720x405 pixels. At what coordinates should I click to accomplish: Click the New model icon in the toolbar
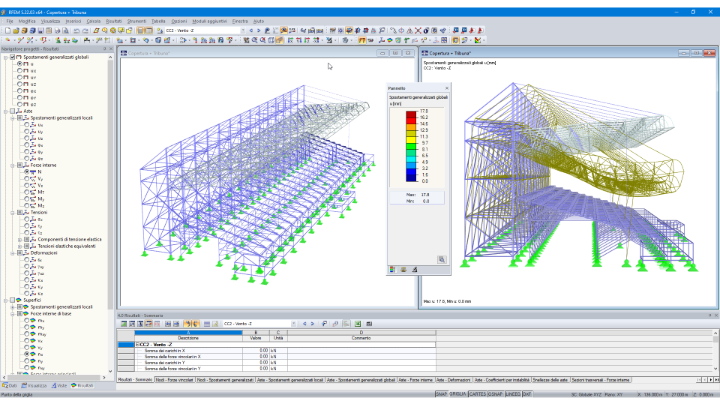point(7,31)
